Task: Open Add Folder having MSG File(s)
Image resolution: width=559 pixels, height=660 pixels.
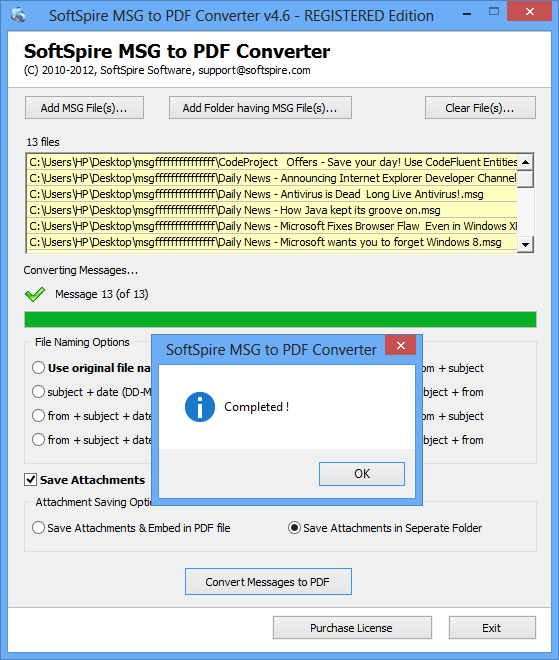Action: pyautogui.click(x=260, y=108)
